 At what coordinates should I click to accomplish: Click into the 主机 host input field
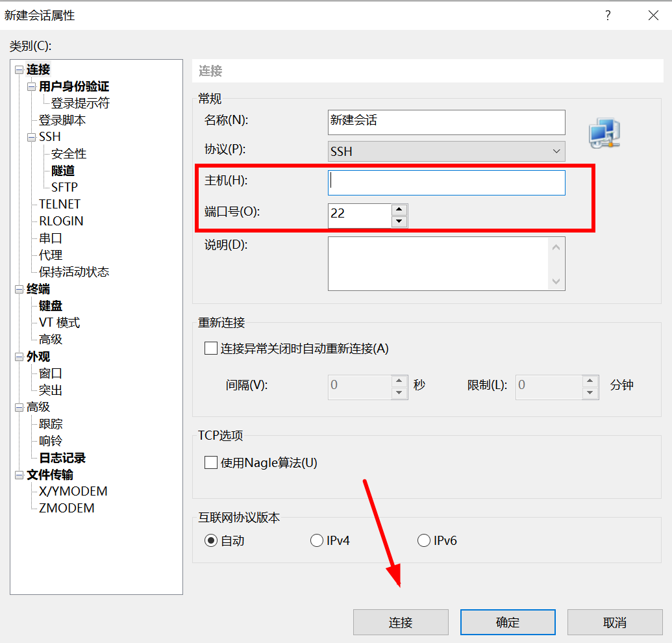coord(447,183)
